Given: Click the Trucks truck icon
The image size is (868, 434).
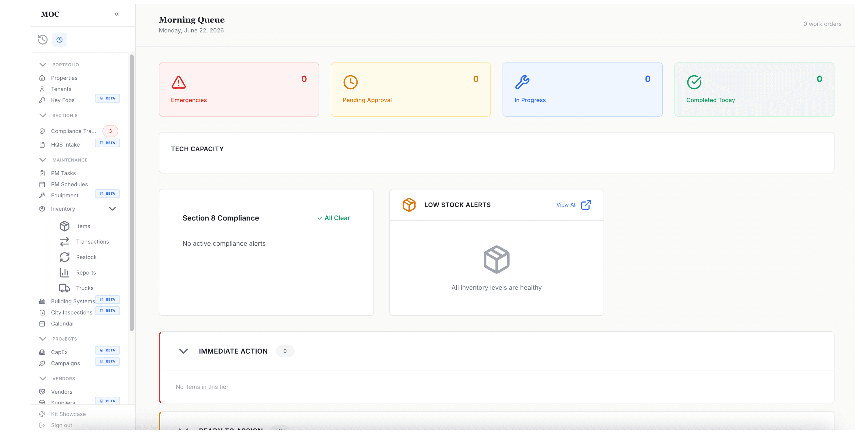Looking at the screenshot, I should (64, 288).
